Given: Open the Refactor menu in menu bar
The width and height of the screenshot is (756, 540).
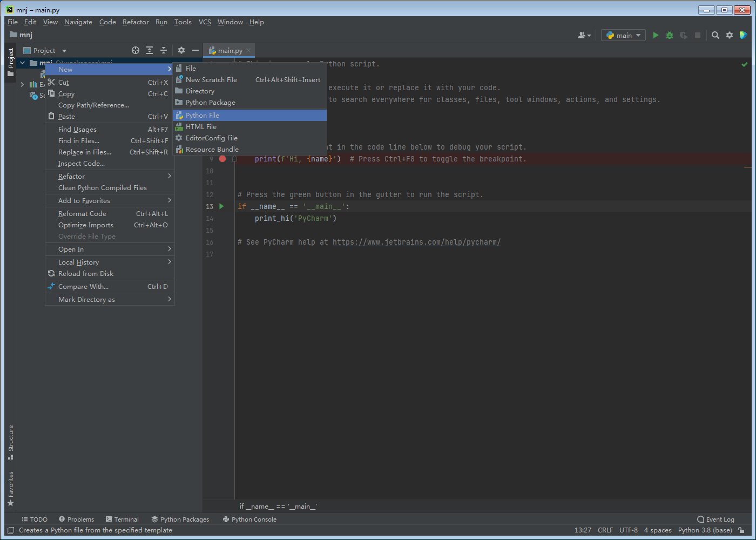Looking at the screenshot, I should click(x=136, y=22).
